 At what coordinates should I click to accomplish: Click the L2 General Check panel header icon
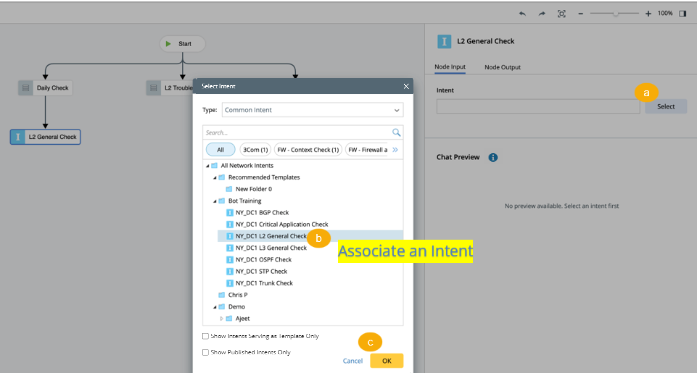click(444, 41)
